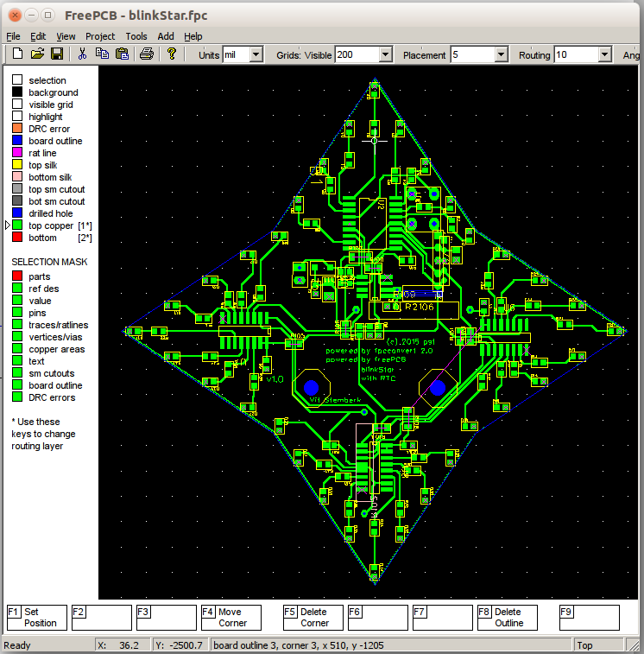Click F5 Delete Corner button
Screen dimensions: 644x654
pos(313,618)
